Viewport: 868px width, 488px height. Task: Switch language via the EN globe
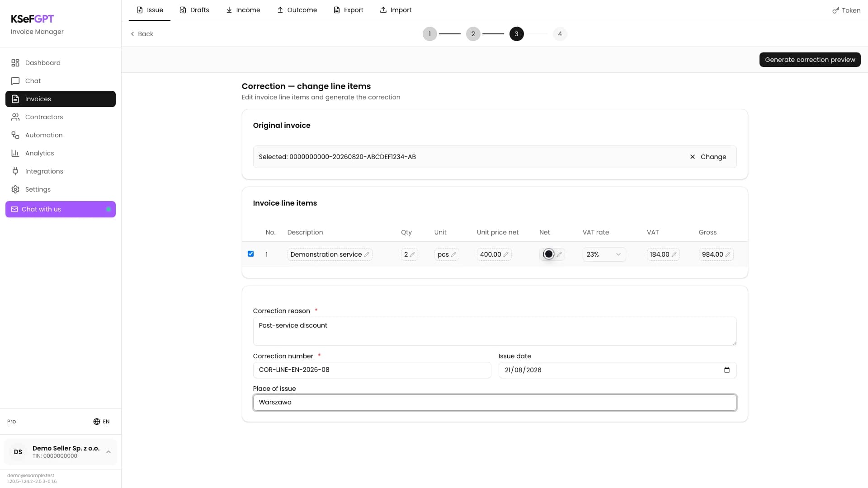101,422
